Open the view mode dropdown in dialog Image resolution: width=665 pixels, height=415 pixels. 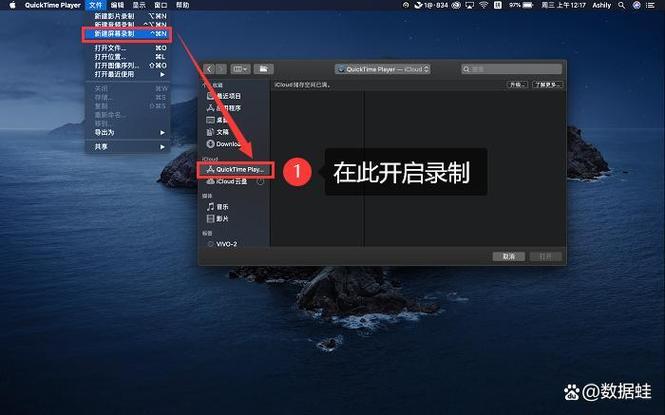[x=240, y=69]
